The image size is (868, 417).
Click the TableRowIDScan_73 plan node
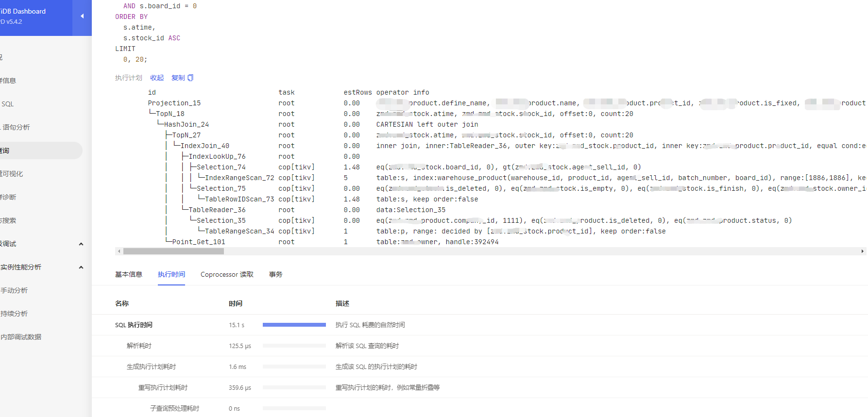coord(239,199)
